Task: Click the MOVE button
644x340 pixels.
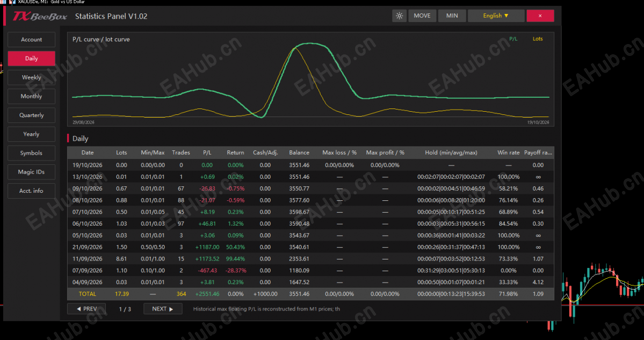Action: tap(422, 16)
